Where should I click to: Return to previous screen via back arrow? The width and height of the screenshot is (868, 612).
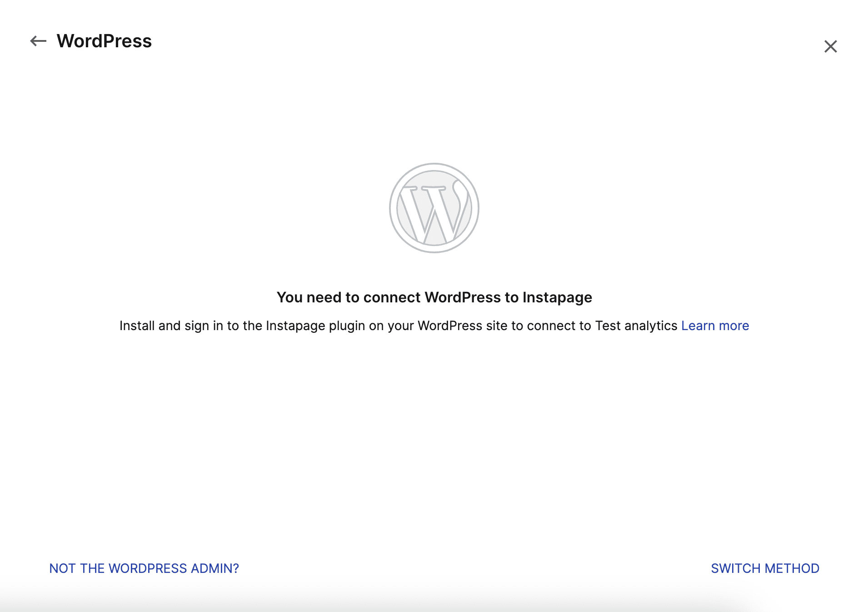click(38, 41)
